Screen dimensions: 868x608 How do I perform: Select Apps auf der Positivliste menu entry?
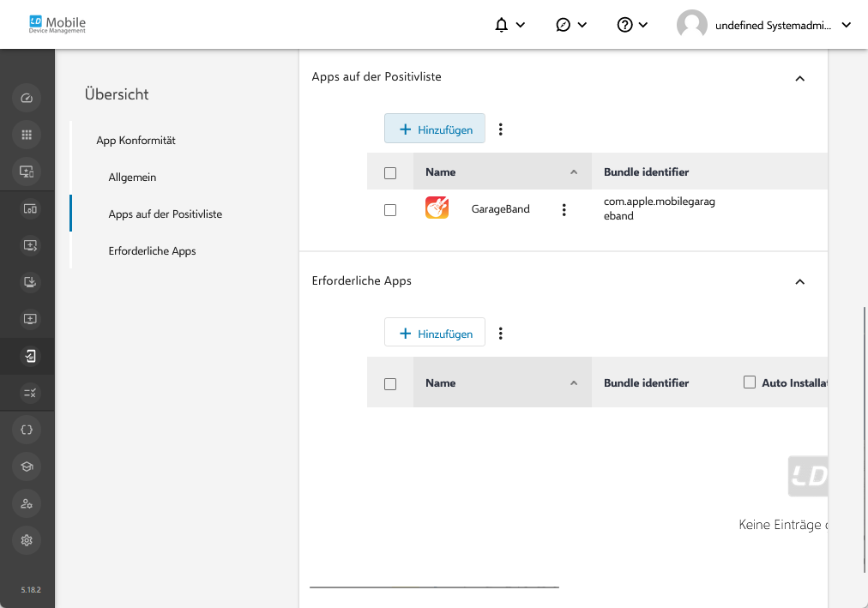(165, 214)
